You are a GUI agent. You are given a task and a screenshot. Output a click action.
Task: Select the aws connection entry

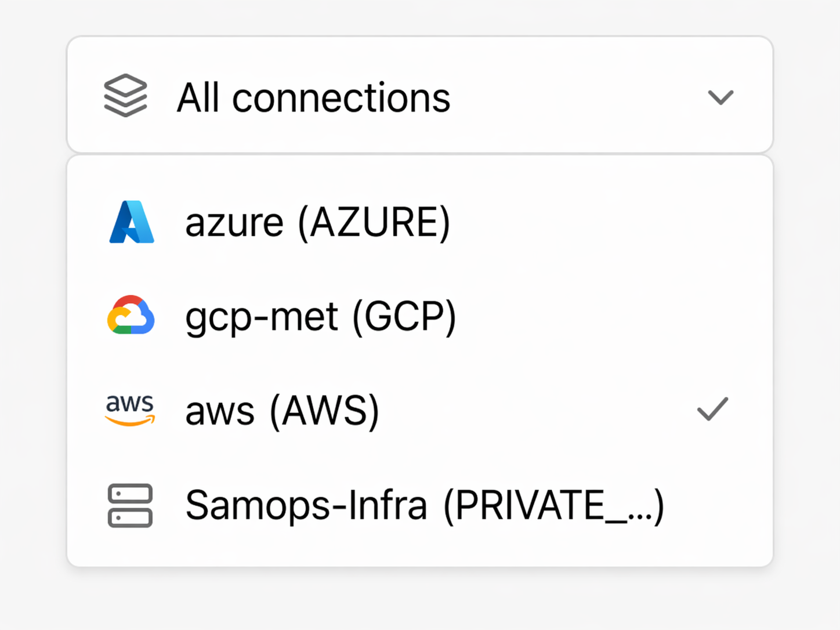pos(220,411)
